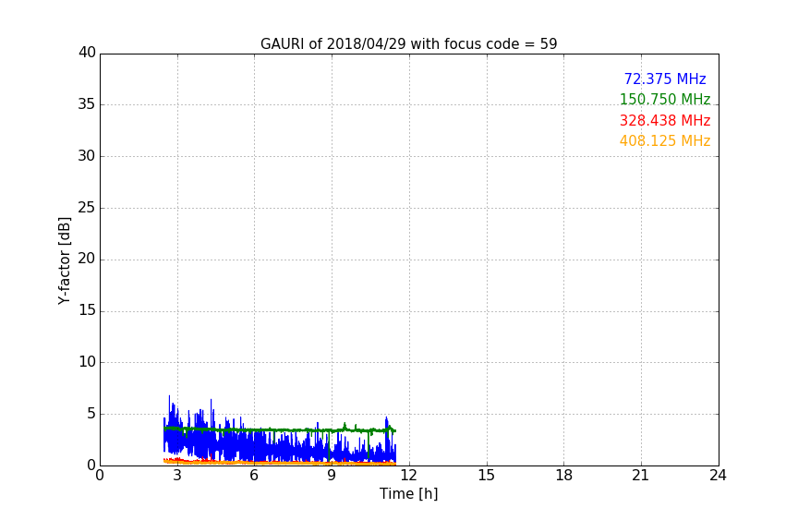This screenshot has height=532, width=798.
Task: Click the y-axis tick label '25'
Action: [87, 207]
